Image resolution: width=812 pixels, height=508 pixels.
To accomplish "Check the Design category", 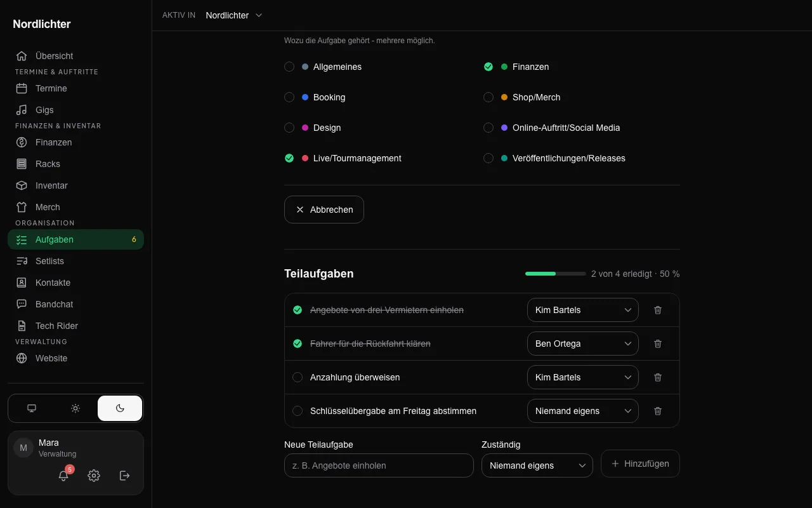I will pos(289,128).
